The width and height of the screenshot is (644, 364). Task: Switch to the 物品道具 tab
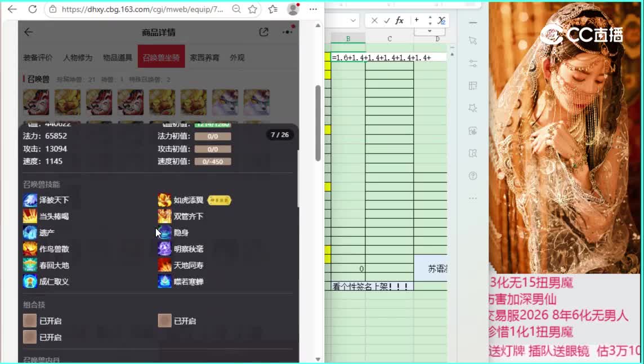pyautogui.click(x=118, y=57)
